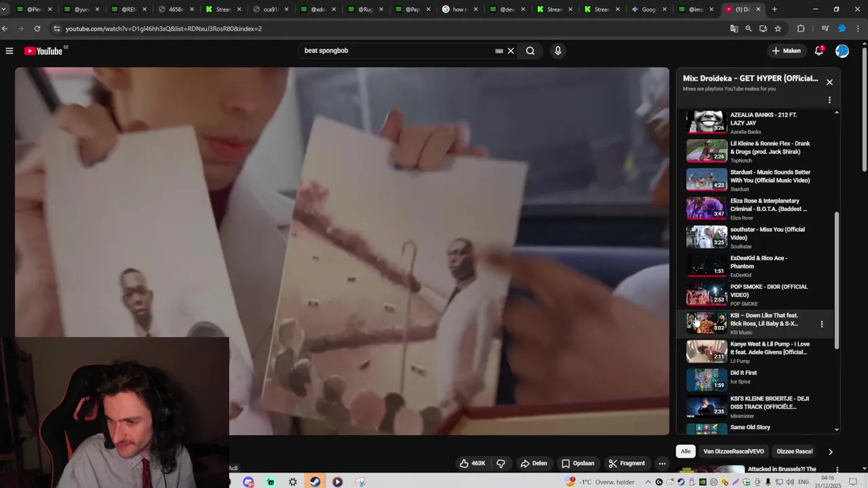Click the video player to pause
The width and height of the screenshot is (868, 488).
click(x=342, y=251)
